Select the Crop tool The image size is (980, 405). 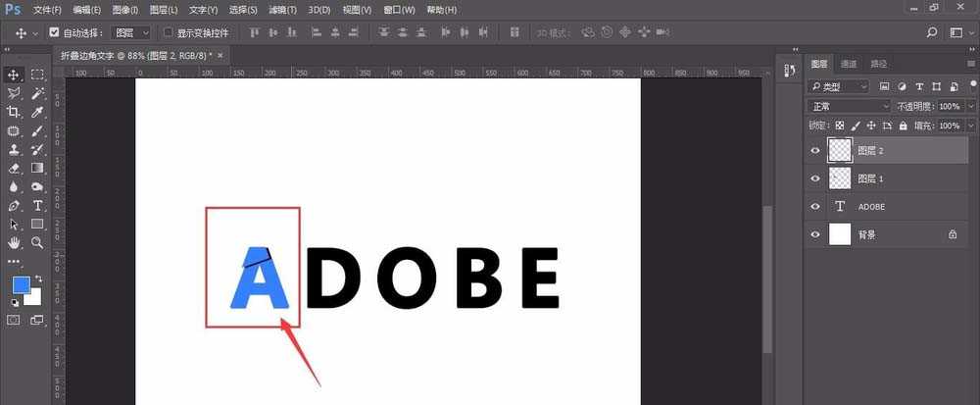[14, 112]
